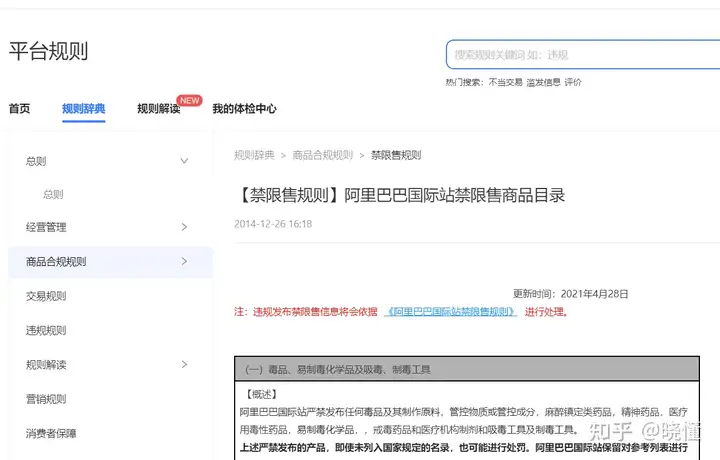Click the NEW badge on 规则解读

tap(190, 100)
